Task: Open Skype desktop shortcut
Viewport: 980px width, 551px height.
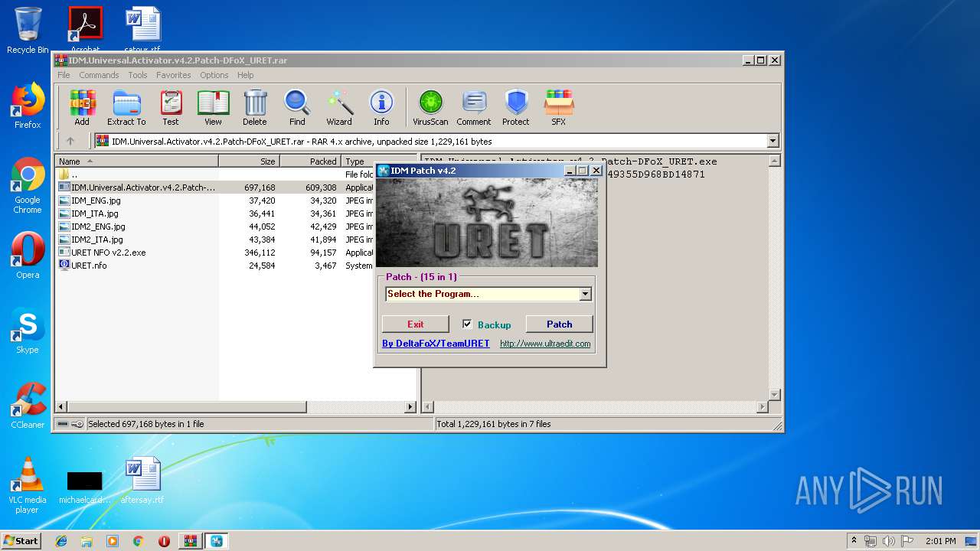Action: [x=28, y=331]
